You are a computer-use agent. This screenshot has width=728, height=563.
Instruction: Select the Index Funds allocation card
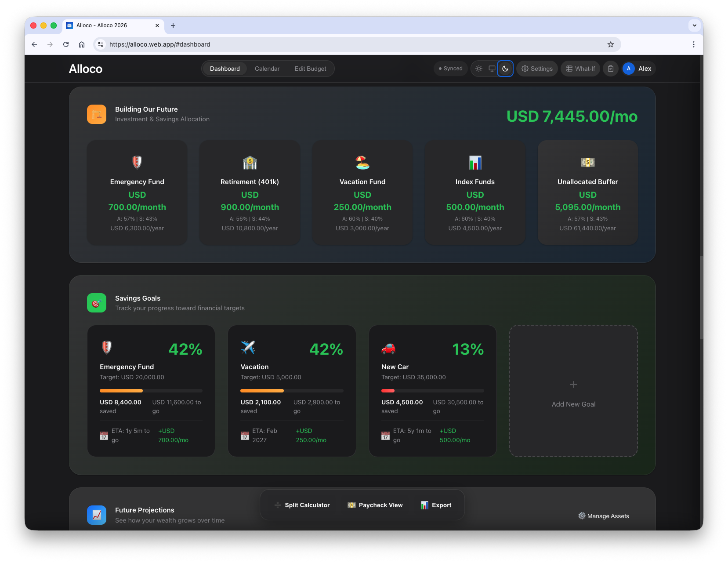(x=475, y=193)
